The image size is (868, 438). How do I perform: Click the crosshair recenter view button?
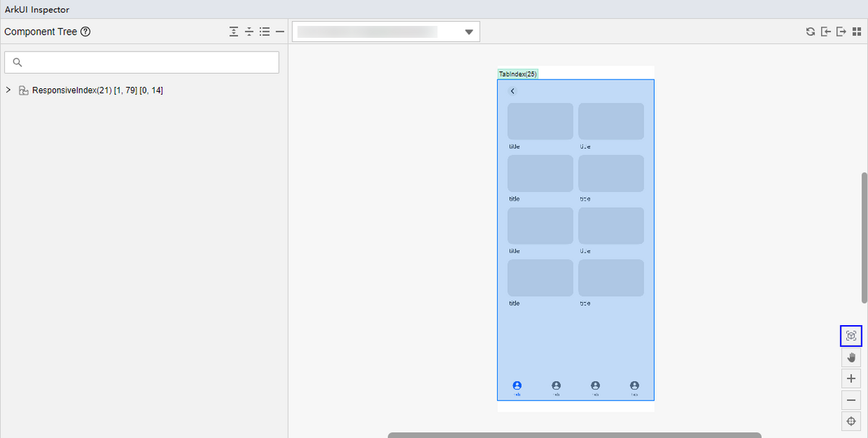click(x=851, y=421)
